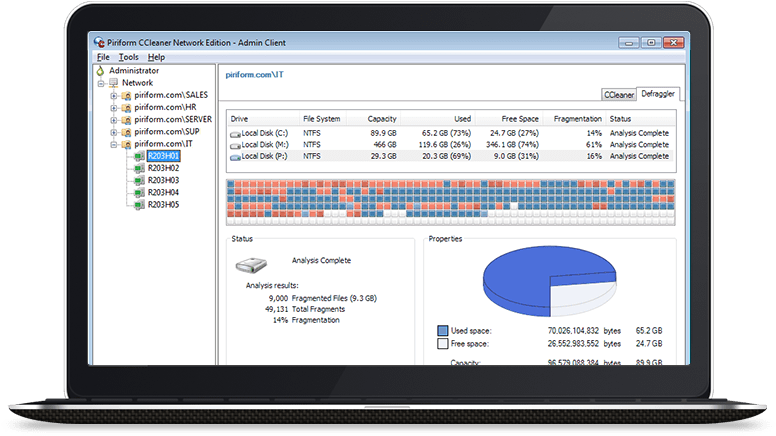This screenshot has height=436, width=776.
Task: Click the Local Disk (M:) drive icon
Action: [235, 145]
